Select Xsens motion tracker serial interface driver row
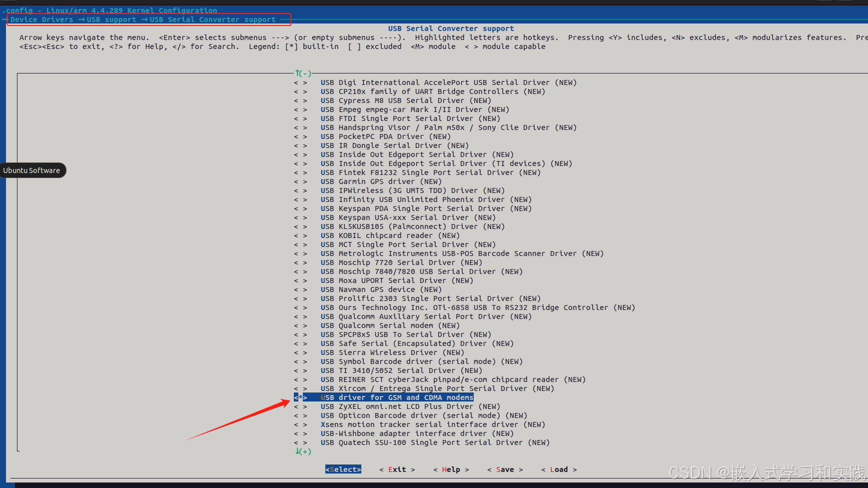Screen dimensions: 868x488 (420, 424)
